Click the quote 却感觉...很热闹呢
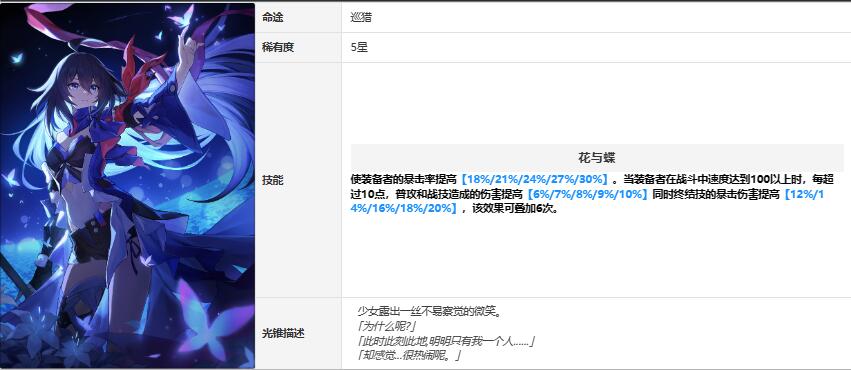Screen dimensions: 851x370 (x=409, y=356)
